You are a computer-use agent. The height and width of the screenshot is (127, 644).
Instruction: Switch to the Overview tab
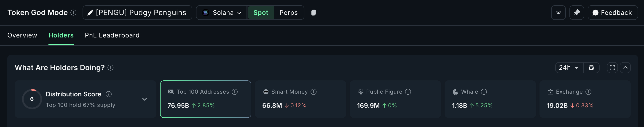point(22,35)
